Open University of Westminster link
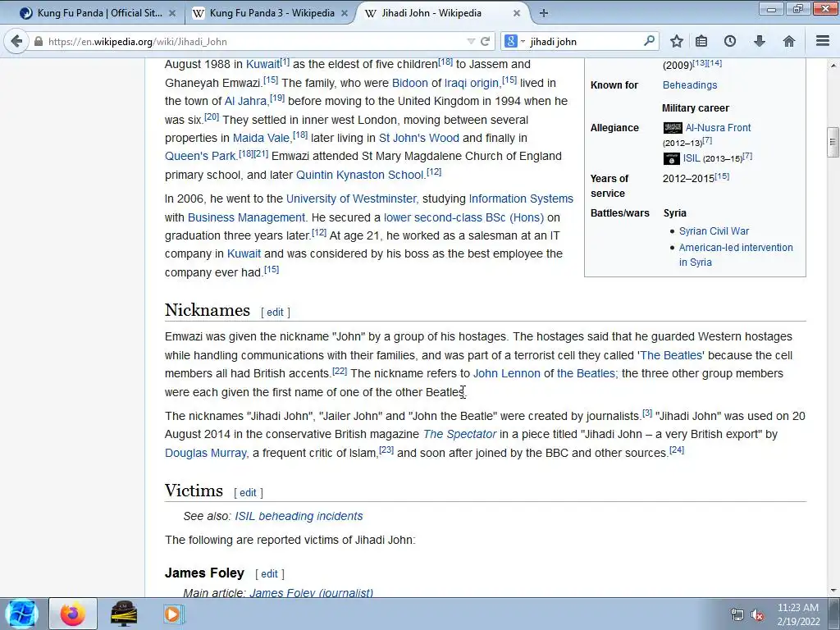This screenshot has height=630, width=840. click(x=351, y=199)
